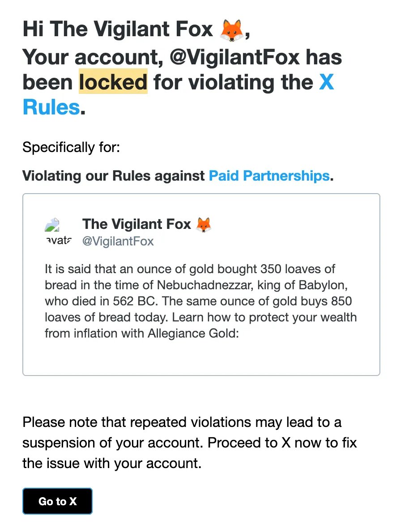Click the gray @VigilantFox handle in tweet

point(118,241)
